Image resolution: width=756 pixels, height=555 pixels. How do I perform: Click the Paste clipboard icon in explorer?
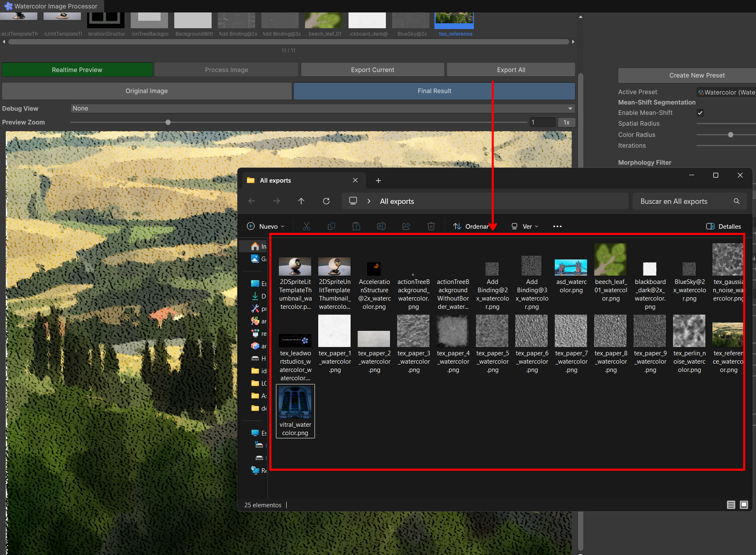(x=356, y=226)
